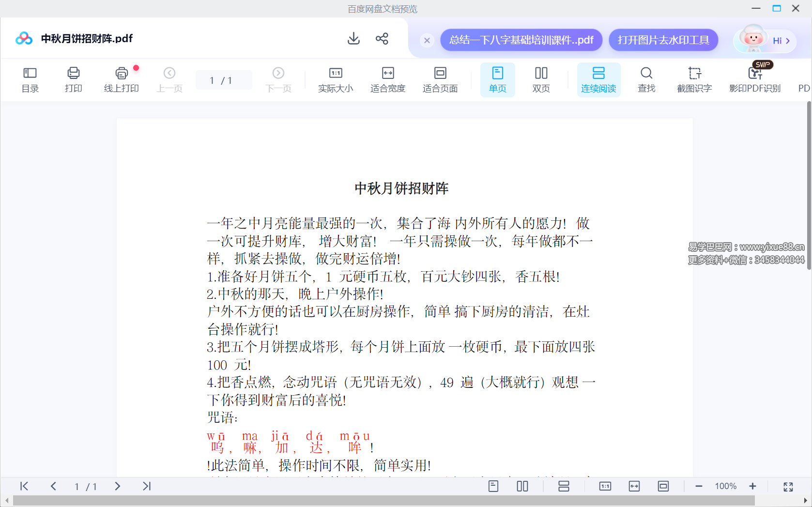Choose 适合宽度 fit width

pyautogui.click(x=387, y=79)
